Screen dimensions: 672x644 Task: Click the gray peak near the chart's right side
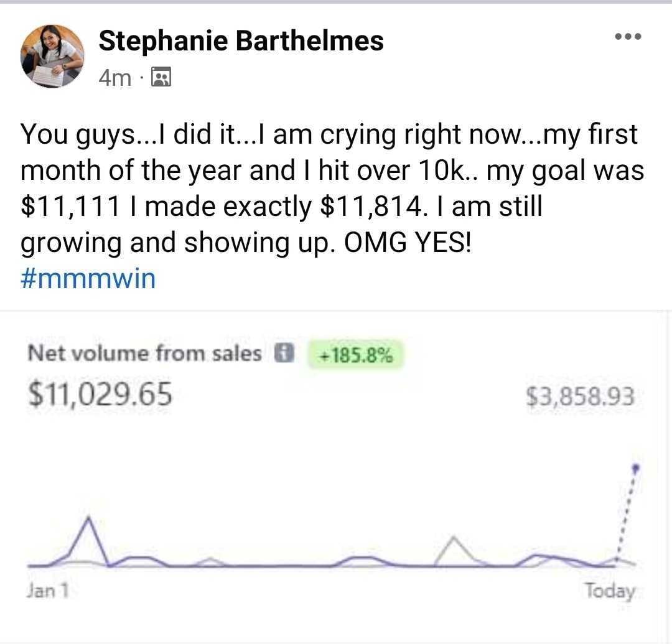(x=454, y=538)
